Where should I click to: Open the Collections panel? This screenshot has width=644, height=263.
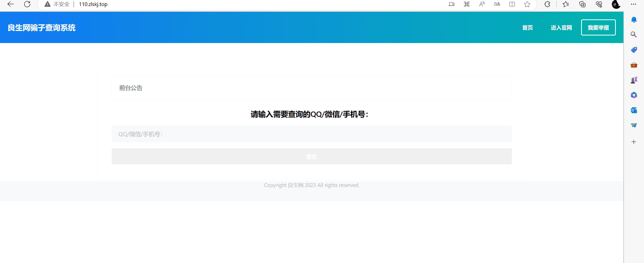pyautogui.click(x=582, y=4)
